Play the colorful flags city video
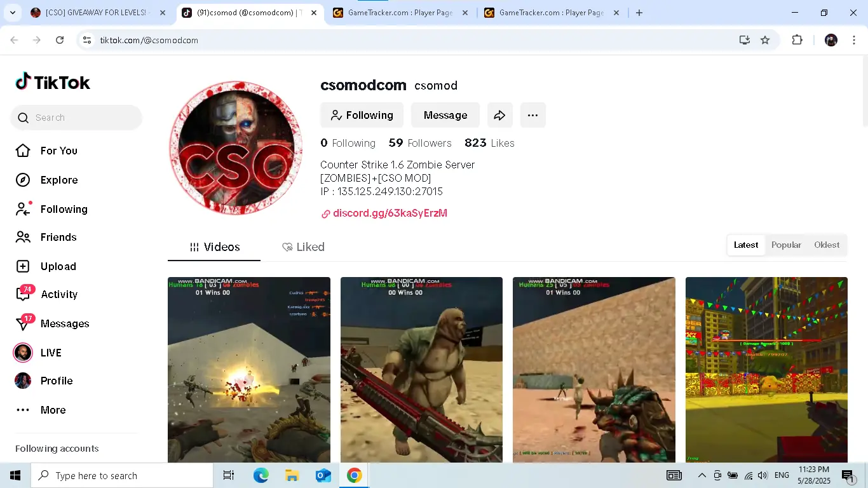Image resolution: width=868 pixels, height=488 pixels. pyautogui.click(x=766, y=370)
